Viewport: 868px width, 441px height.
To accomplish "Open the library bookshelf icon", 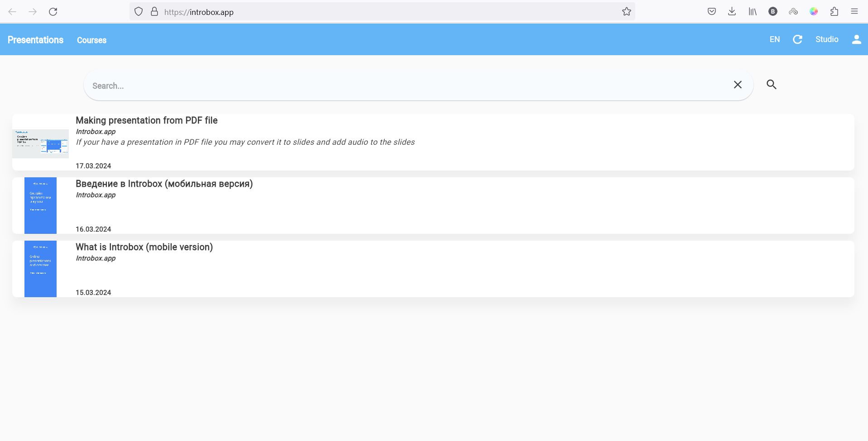I will click(x=753, y=12).
